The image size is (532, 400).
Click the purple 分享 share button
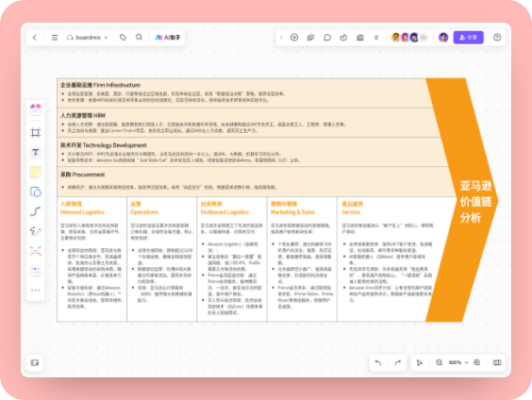click(468, 38)
